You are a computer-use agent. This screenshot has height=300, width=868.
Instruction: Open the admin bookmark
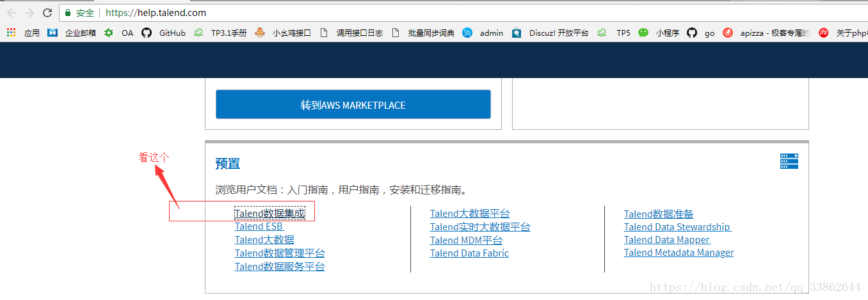(x=483, y=33)
